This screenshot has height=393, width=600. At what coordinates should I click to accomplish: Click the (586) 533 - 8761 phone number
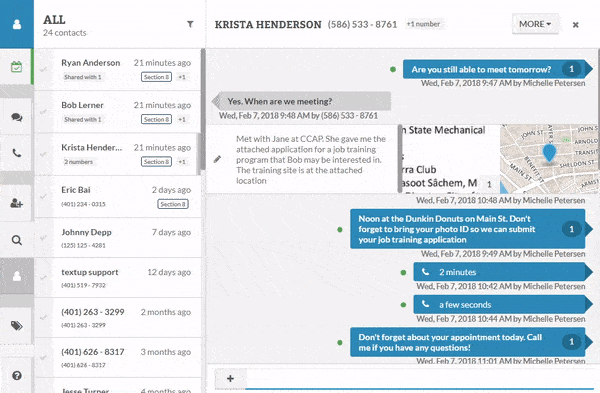pos(362,24)
